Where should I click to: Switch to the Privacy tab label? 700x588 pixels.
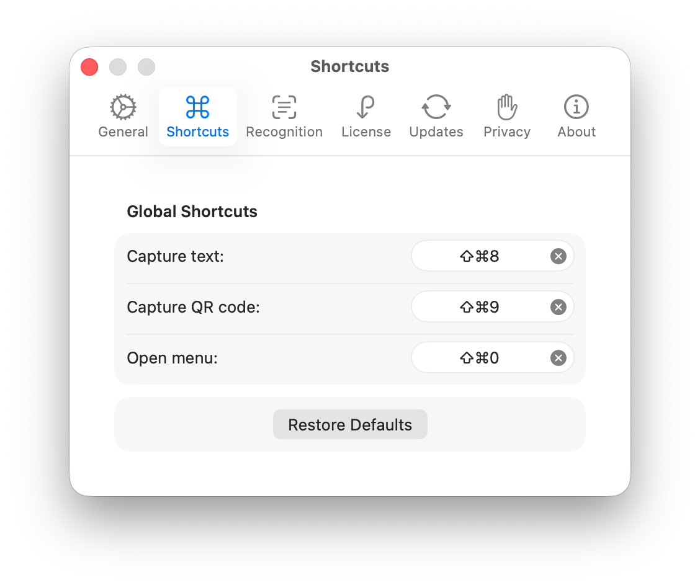(x=507, y=132)
